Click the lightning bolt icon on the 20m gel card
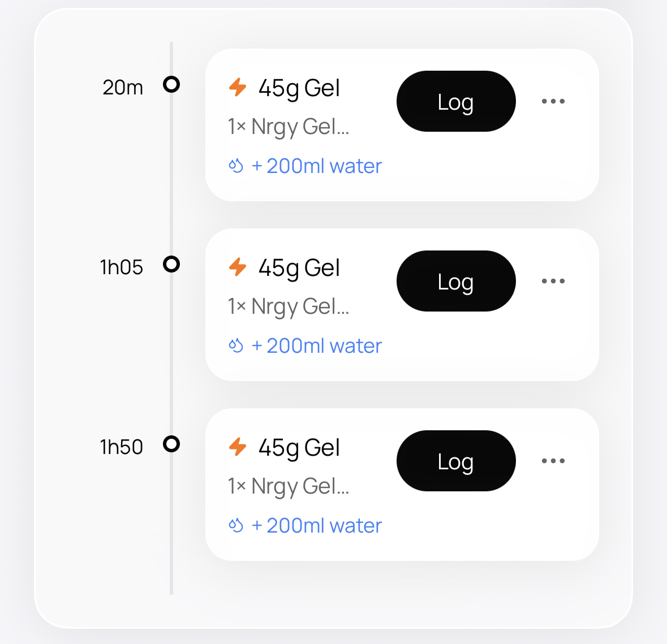 (238, 88)
